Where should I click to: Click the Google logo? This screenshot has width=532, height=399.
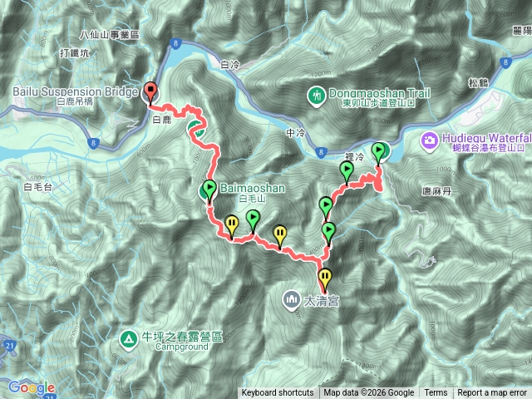pos(32,388)
